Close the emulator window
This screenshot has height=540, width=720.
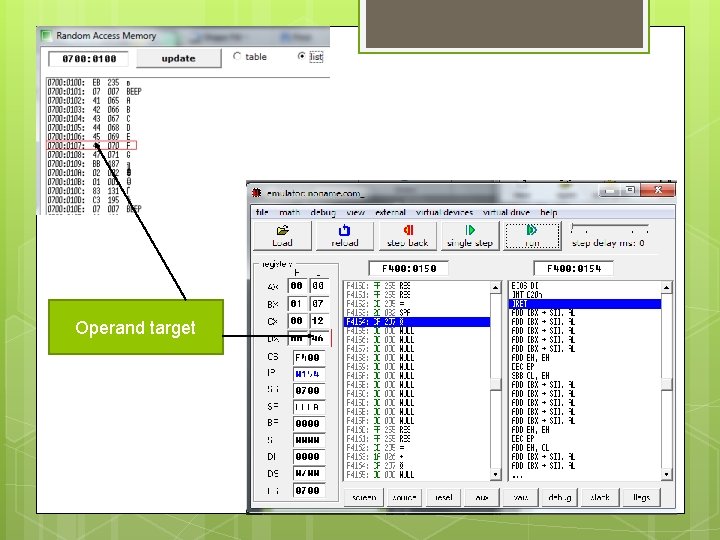point(658,190)
